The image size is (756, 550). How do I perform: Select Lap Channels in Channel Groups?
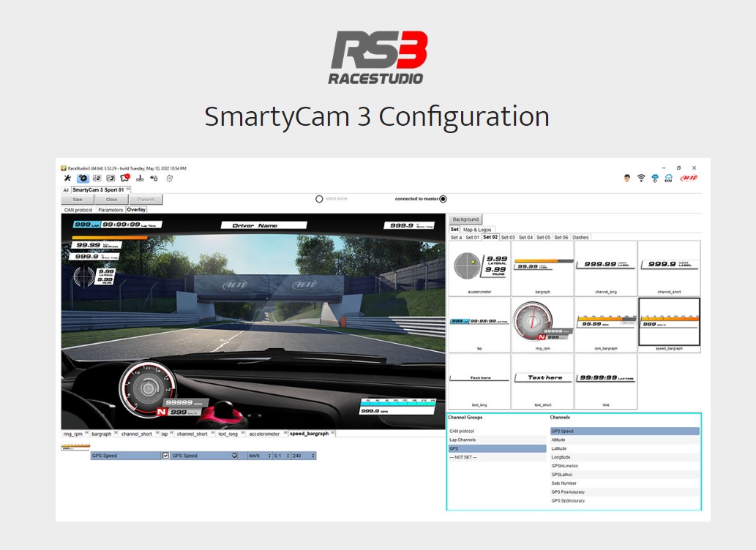[x=497, y=440]
